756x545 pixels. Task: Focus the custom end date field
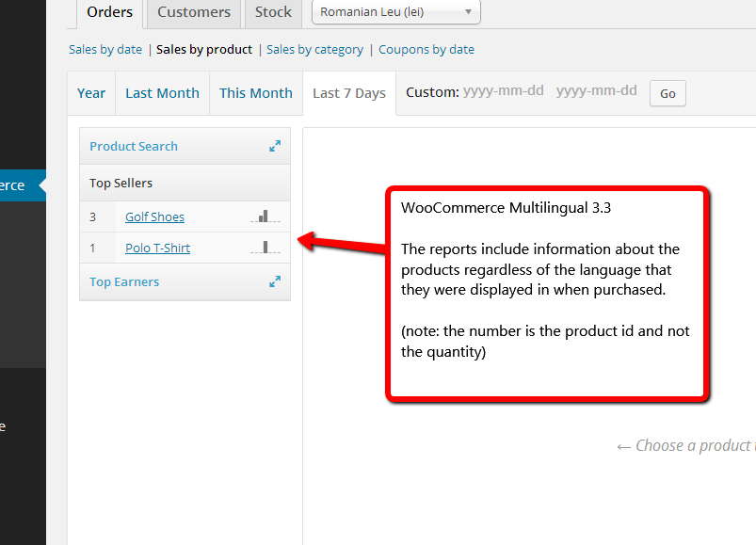click(x=596, y=91)
